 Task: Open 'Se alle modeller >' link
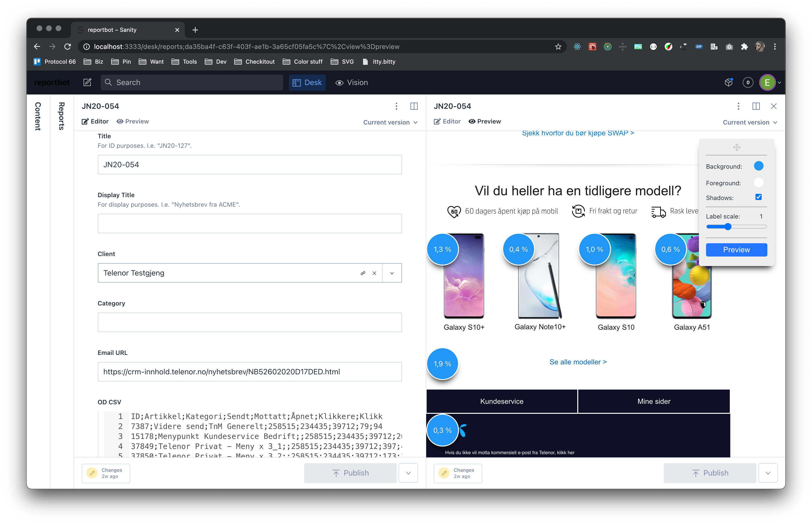pyautogui.click(x=578, y=362)
